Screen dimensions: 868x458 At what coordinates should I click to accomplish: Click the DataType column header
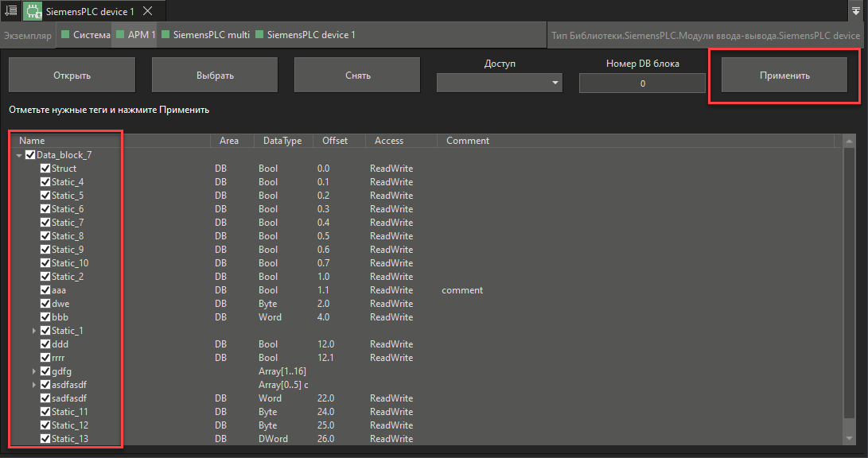point(283,141)
